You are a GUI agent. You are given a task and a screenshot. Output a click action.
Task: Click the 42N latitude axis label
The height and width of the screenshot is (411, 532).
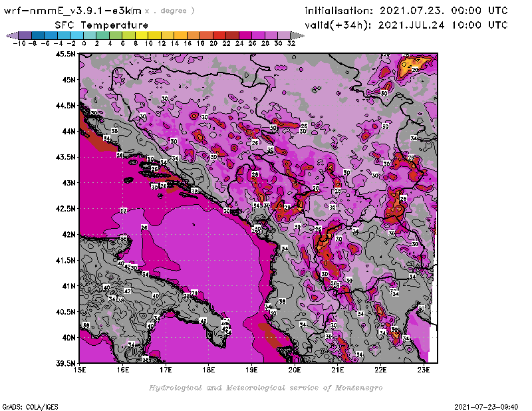68,235
